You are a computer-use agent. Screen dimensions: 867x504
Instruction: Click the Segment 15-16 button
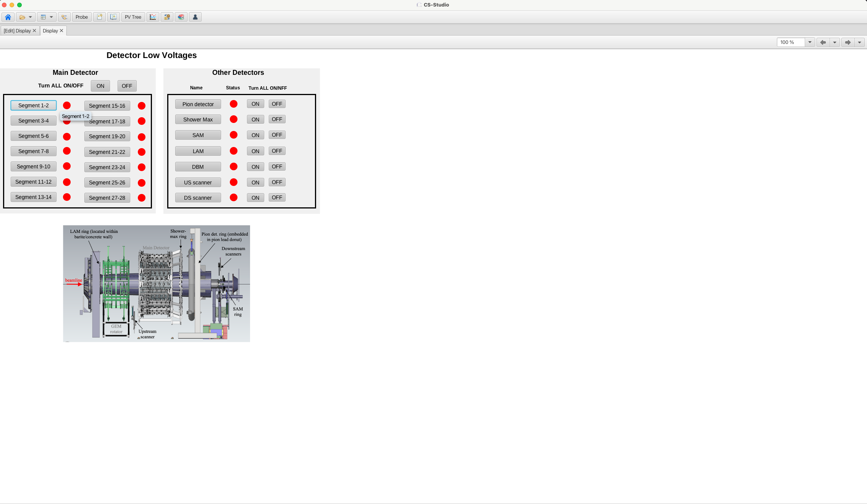107,106
